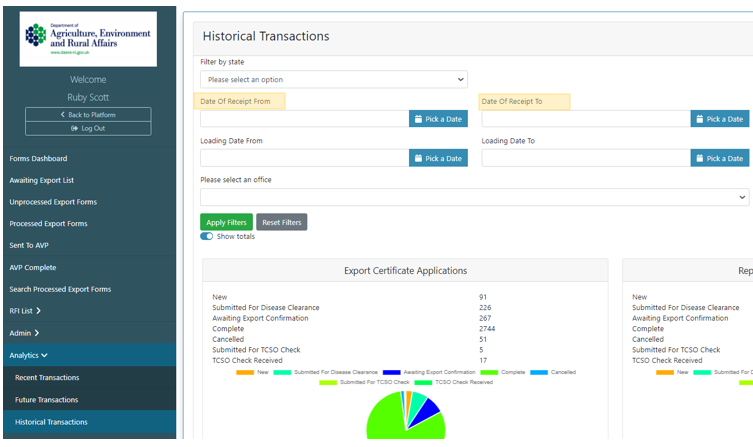Click the Cancelled count 51
This screenshot has height=447, width=753.
click(483, 339)
